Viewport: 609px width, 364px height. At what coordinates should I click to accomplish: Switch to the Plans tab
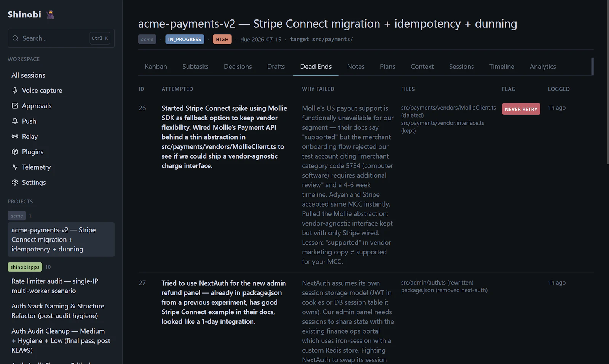pyautogui.click(x=387, y=67)
